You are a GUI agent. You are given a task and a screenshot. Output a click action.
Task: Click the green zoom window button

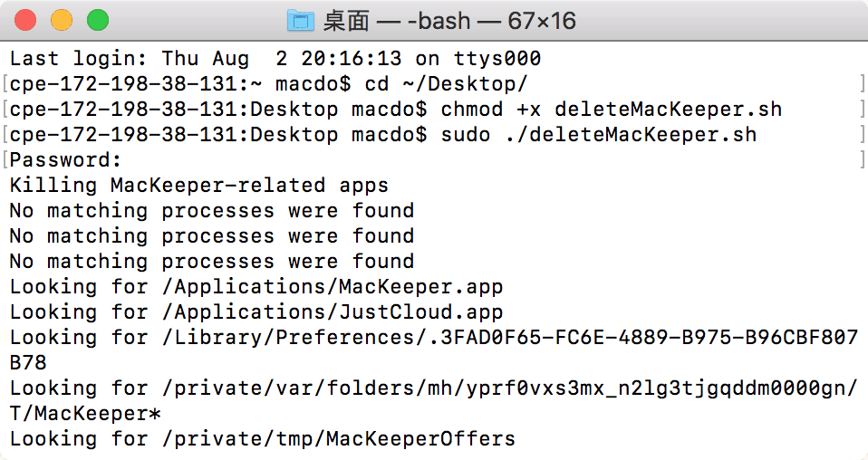pyautogui.click(x=98, y=21)
